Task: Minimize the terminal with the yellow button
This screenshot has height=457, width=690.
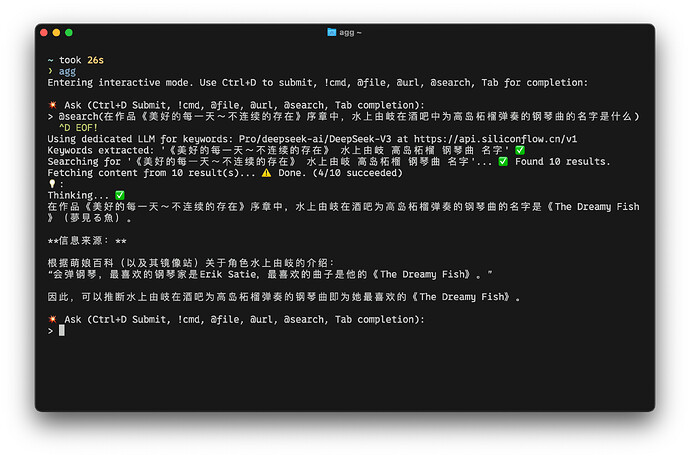Action: pos(56,33)
